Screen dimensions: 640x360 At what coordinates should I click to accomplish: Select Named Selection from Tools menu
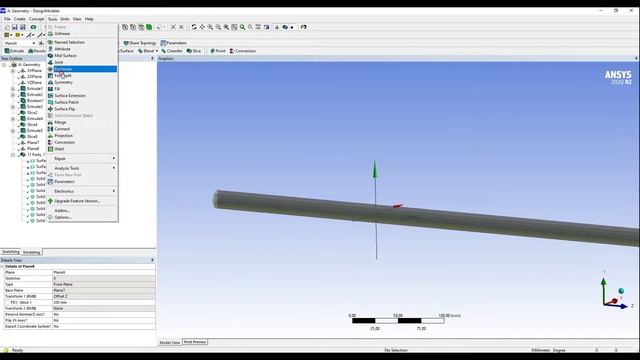(x=82, y=42)
